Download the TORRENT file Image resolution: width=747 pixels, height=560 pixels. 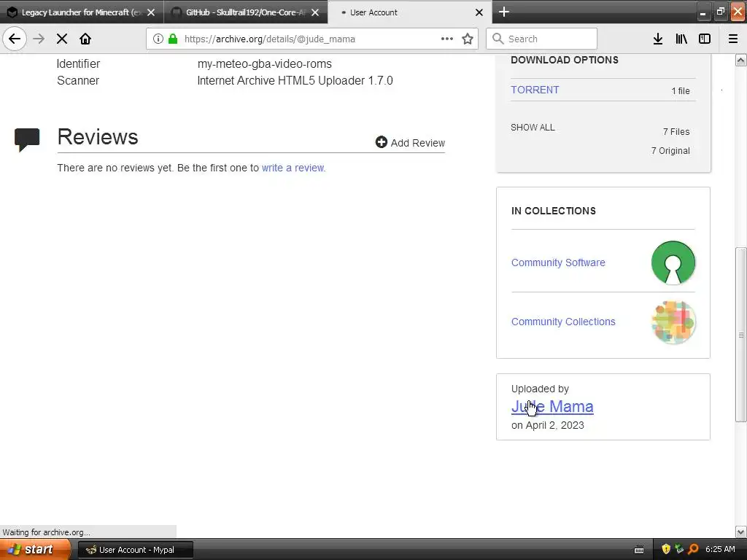(535, 90)
